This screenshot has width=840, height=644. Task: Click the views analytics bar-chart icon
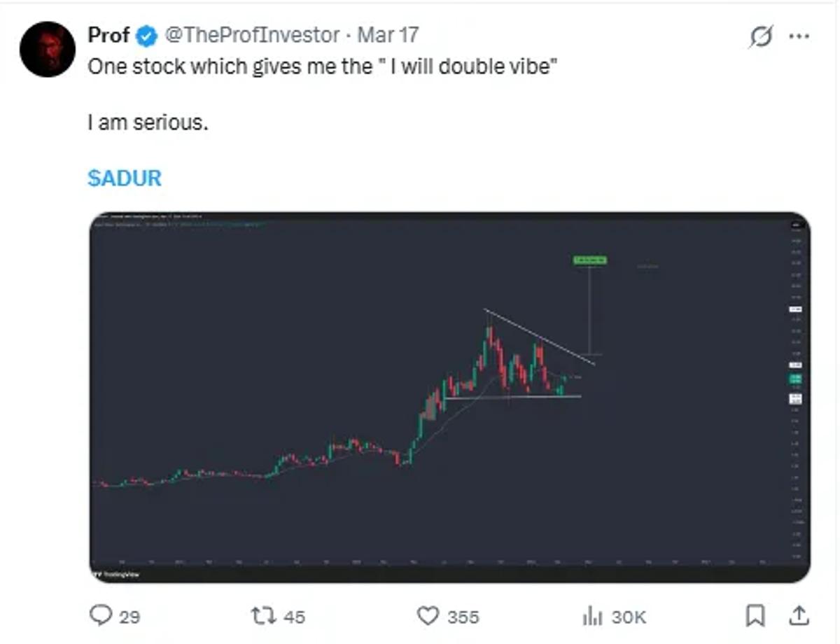(x=594, y=617)
